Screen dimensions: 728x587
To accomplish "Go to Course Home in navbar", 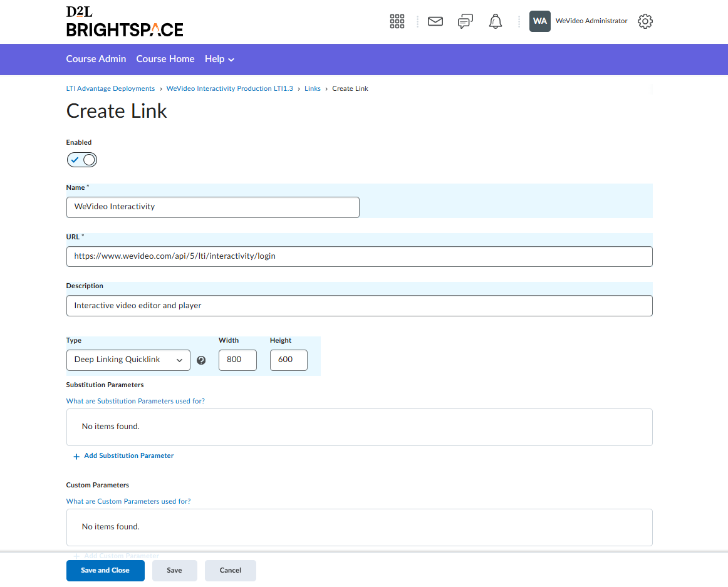I will [165, 59].
